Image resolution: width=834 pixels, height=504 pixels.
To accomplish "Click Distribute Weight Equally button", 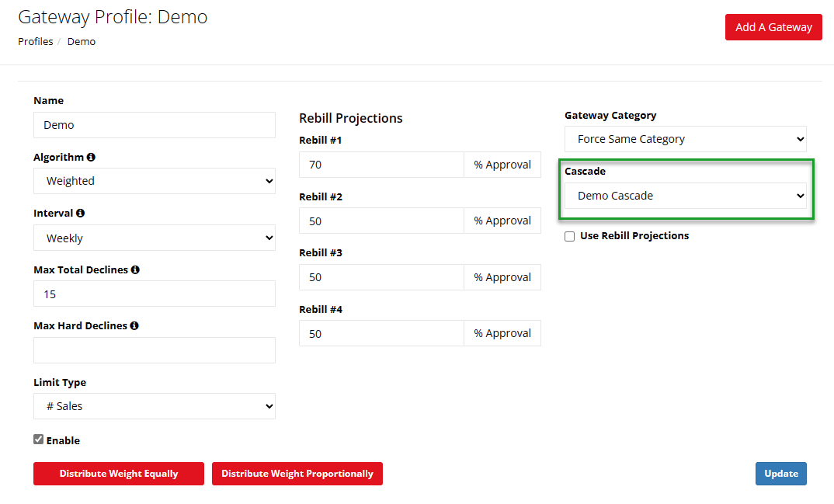I will point(119,474).
